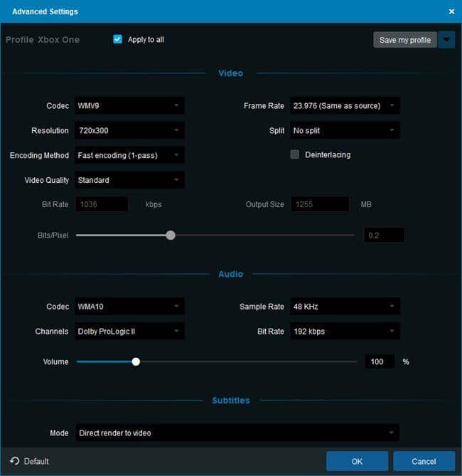This screenshot has width=462, height=476.
Task: Click the Default text to reset settings
Action: point(36,462)
